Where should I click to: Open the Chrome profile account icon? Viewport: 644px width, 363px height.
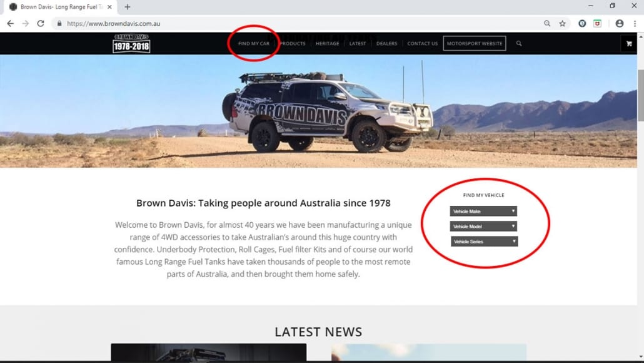pos(620,23)
